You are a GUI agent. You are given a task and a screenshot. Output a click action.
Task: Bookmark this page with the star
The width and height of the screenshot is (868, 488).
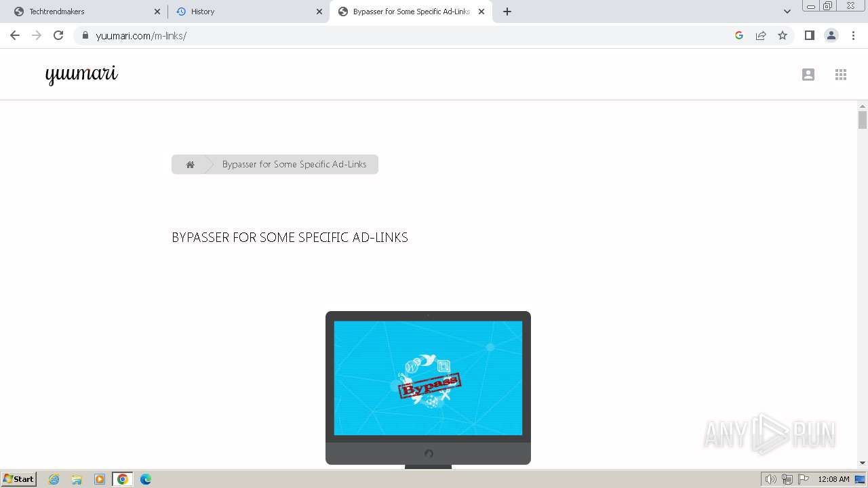click(x=783, y=35)
